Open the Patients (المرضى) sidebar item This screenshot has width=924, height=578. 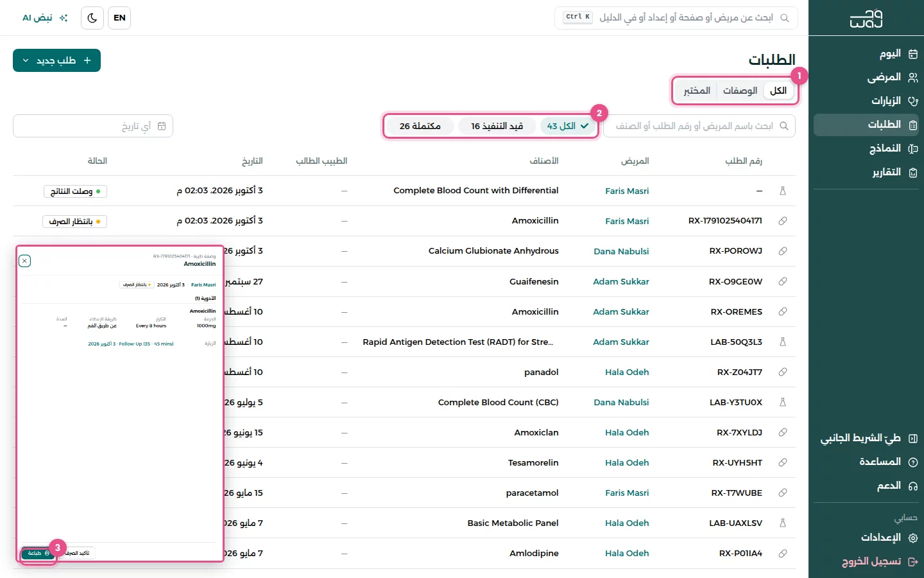tap(866, 77)
